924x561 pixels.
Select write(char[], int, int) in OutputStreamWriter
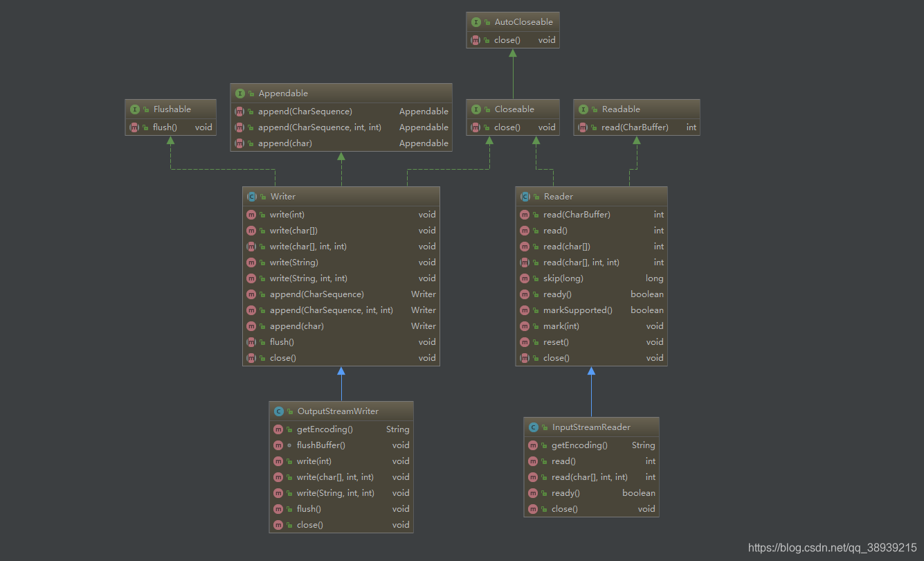pos(341,477)
